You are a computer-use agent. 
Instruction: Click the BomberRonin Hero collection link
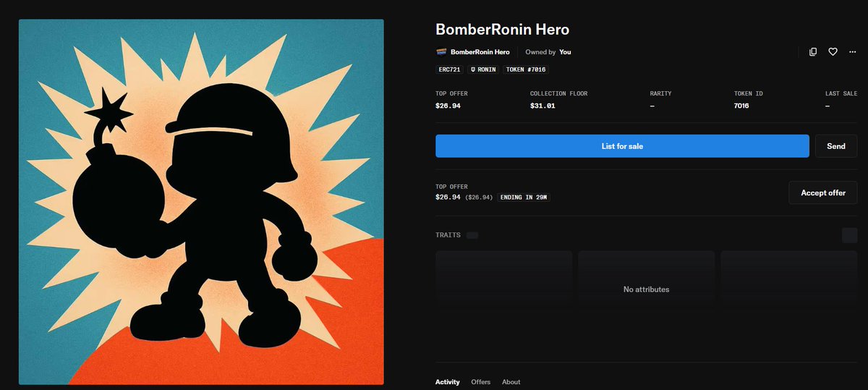point(480,52)
